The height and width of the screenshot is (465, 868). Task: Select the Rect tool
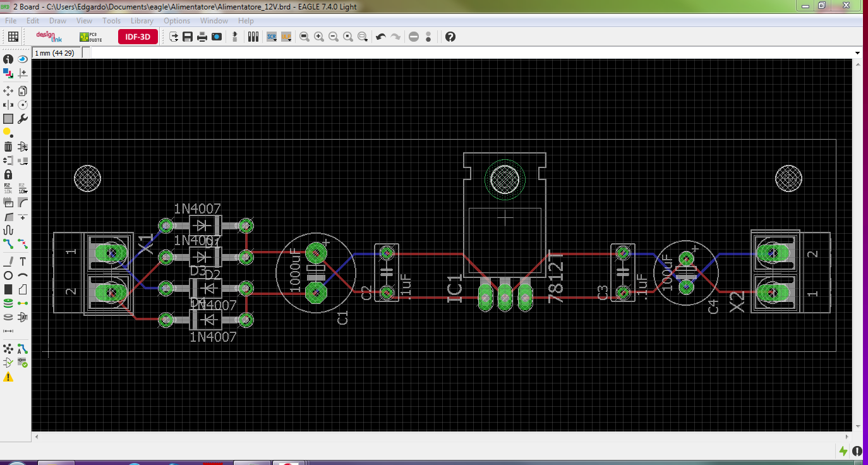pos(8,289)
